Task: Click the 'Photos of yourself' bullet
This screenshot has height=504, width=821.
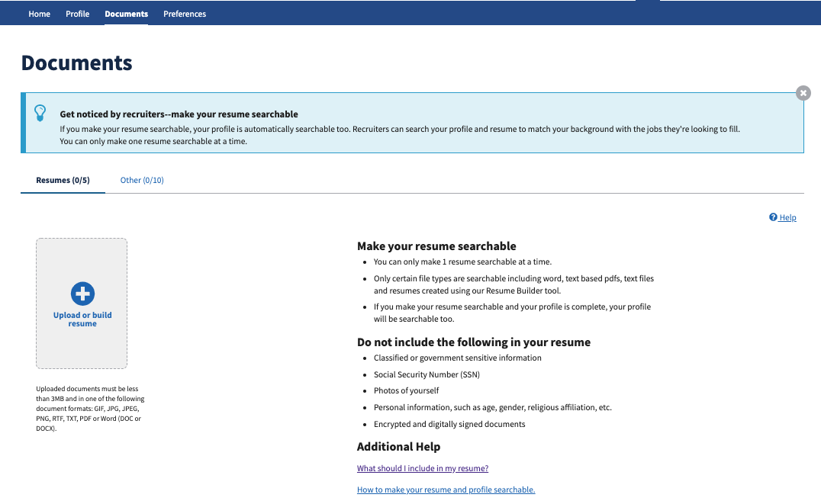Action: click(407, 391)
